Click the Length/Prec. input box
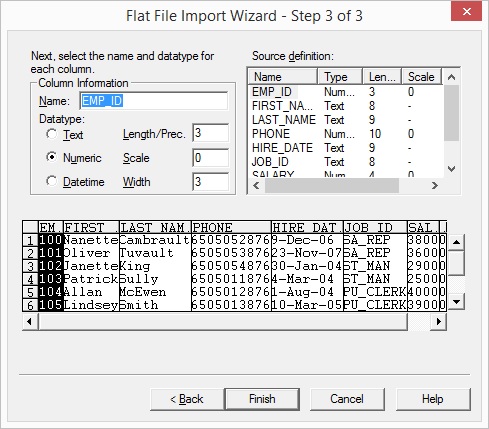This screenshot has width=489, height=429. [x=210, y=133]
